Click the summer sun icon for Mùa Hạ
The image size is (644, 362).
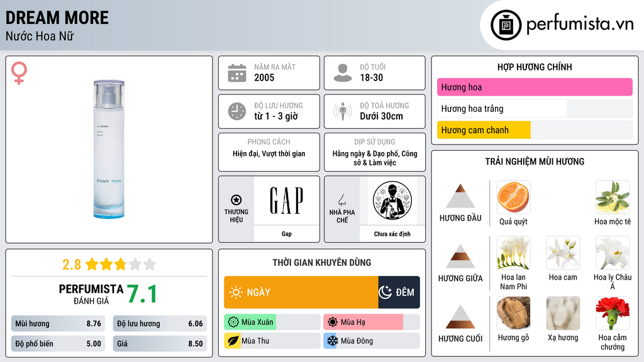click(333, 322)
